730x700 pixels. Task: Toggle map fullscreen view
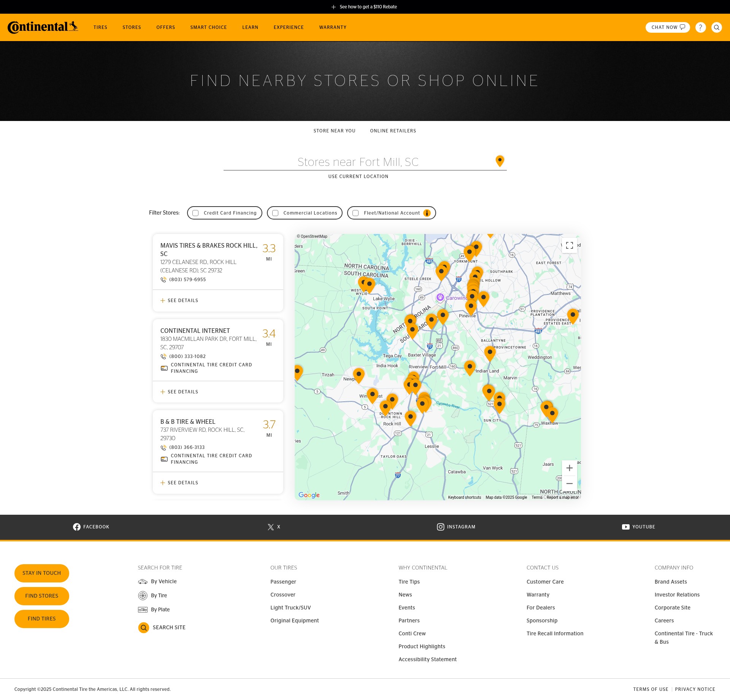pyautogui.click(x=570, y=245)
